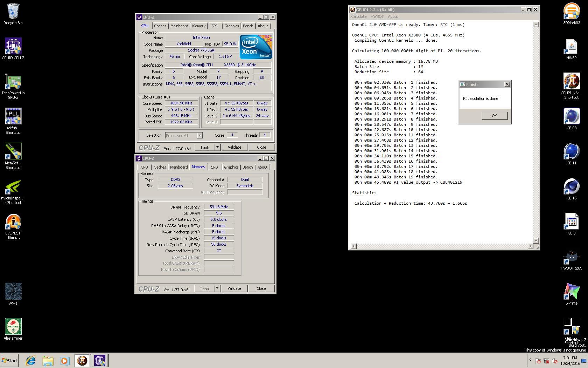Open Bench tab in upper CPU-Z window

click(248, 26)
